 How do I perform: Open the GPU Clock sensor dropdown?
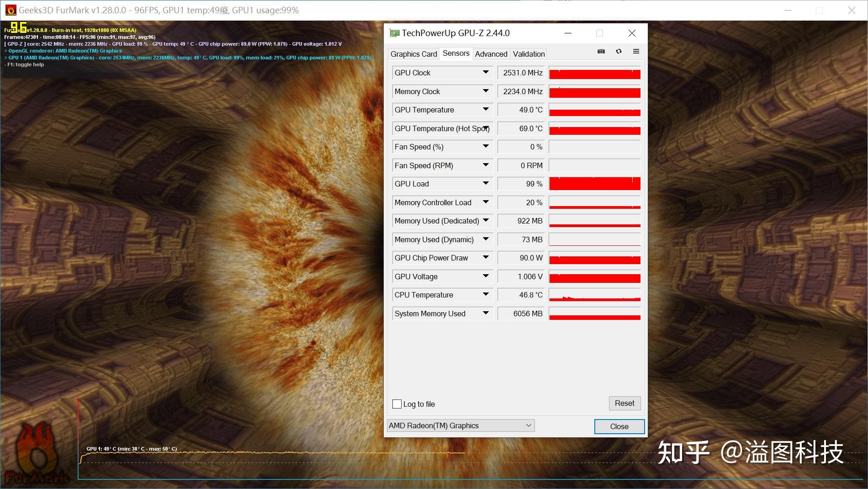point(486,72)
